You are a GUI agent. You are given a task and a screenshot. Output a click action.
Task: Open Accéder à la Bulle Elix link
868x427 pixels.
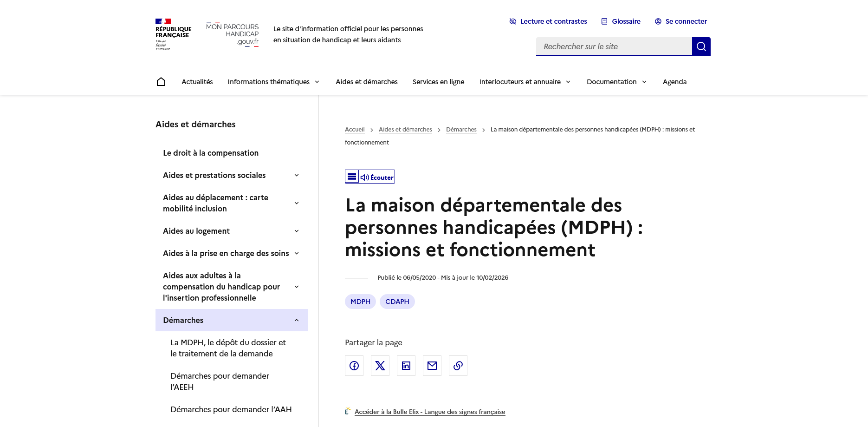coord(429,412)
